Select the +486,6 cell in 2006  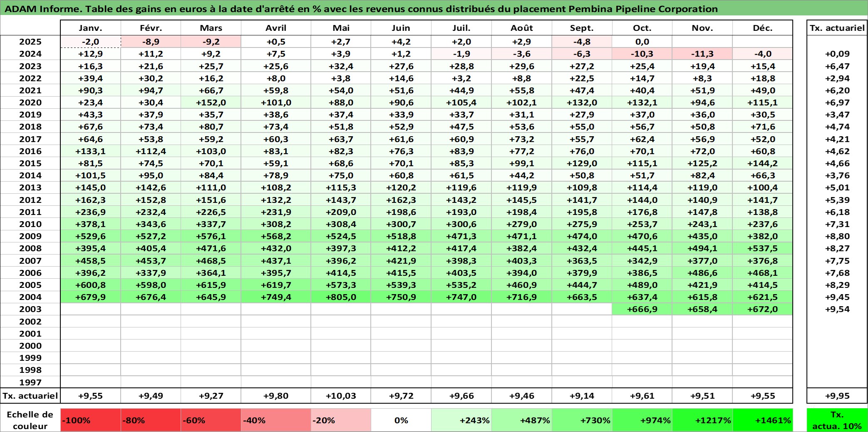pyautogui.click(x=702, y=273)
